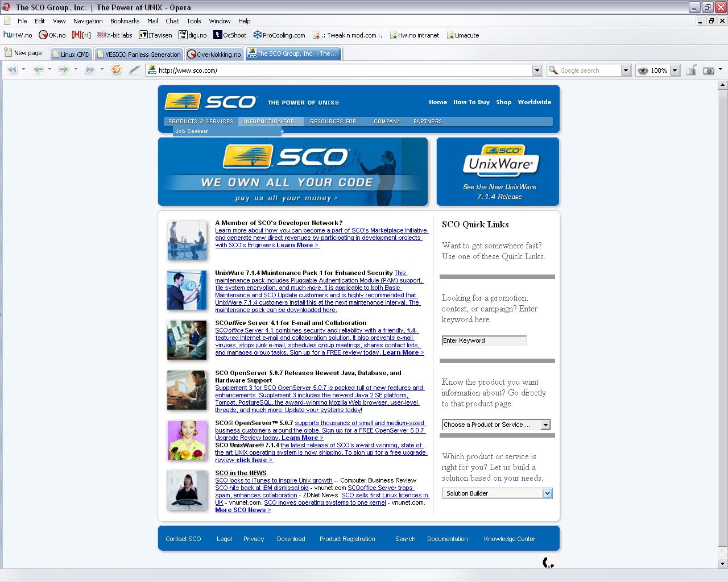This screenshot has width=728, height=582.
Task: Switch to the YESICO Fanless Generation tab
Action: tap(139, 55)
